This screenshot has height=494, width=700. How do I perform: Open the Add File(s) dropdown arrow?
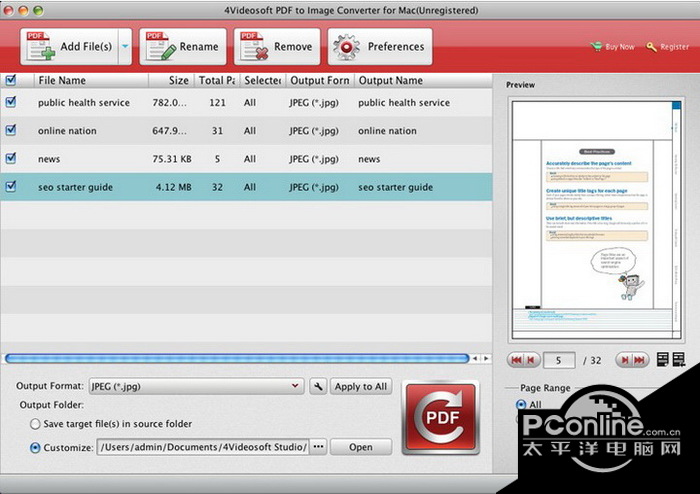pos(125,46)
